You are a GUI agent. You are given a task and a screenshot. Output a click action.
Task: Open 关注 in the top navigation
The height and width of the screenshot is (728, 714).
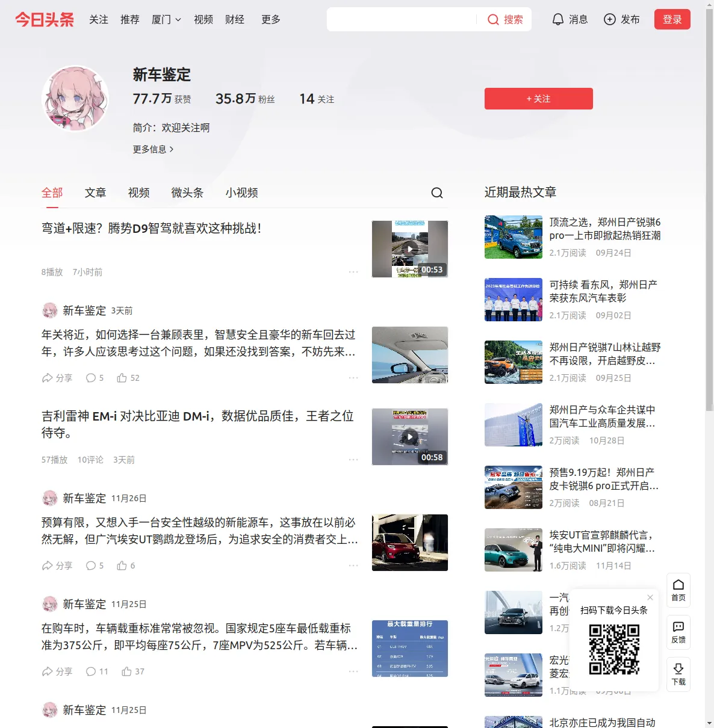click(99, 20)
